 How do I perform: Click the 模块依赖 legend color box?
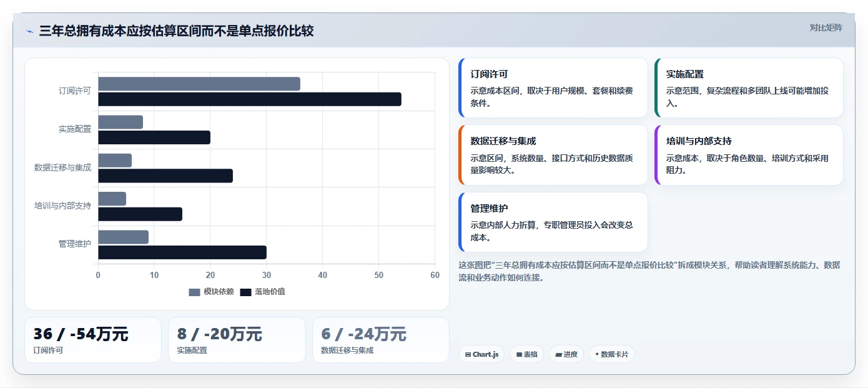pos(194,292)
